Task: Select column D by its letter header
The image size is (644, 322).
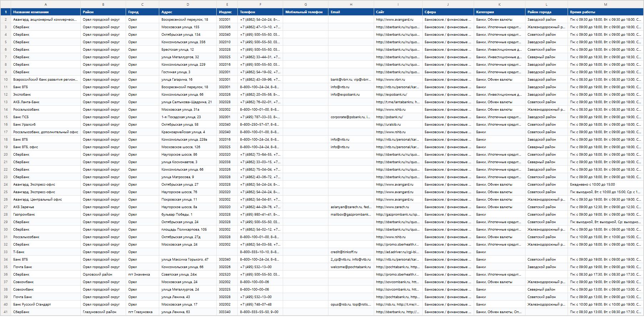Action: click(188, 4)
